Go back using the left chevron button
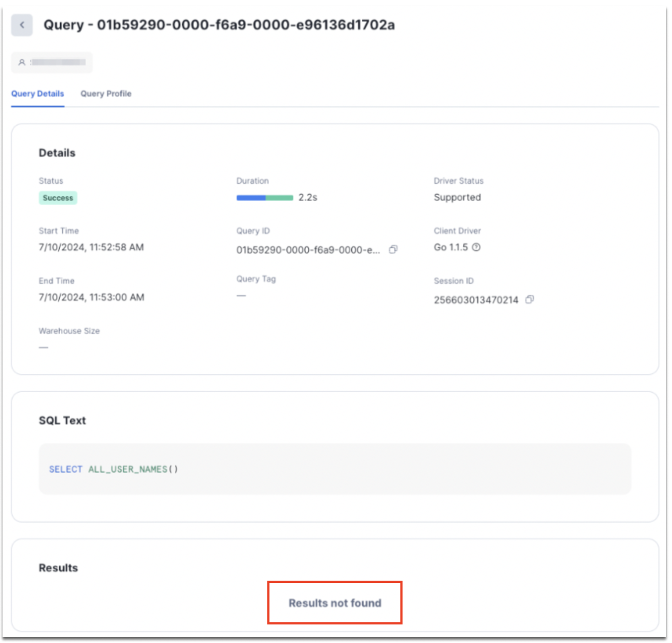This screenshot has width=672, height=643. click(22, 25)
